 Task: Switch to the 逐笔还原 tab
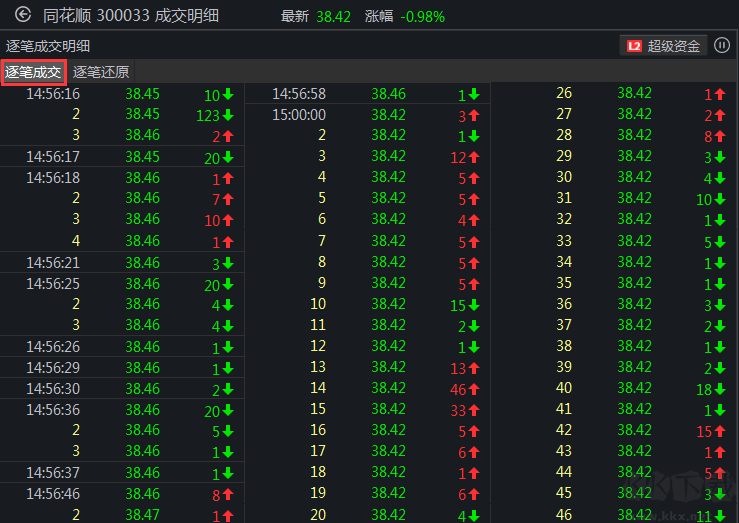pos(101,72)
